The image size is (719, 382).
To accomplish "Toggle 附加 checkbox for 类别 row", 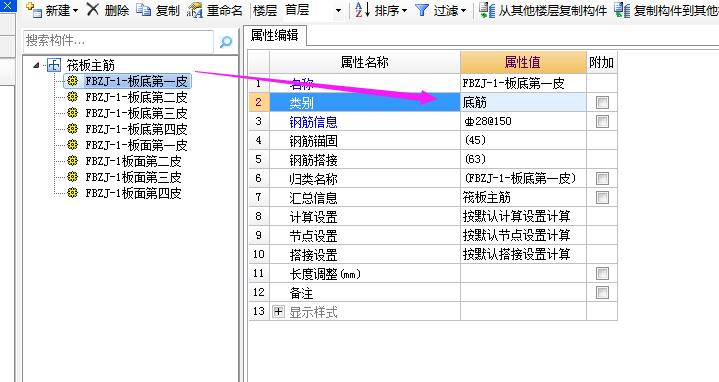I will [x=602, y=102].
